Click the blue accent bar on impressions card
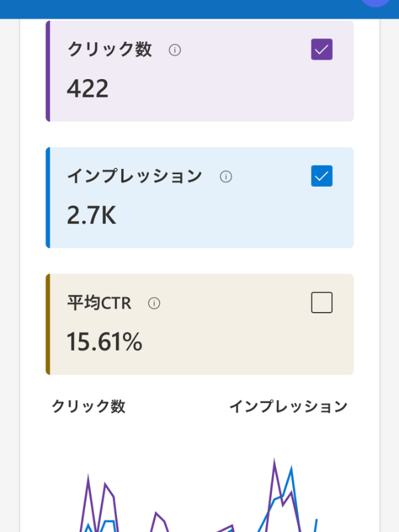Screen dimensions: 399x532 pos(48,198)
